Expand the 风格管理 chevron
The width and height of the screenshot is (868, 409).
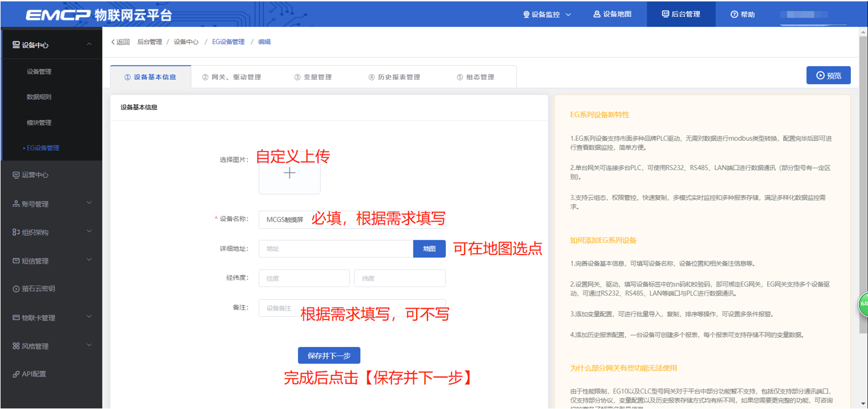[x=89, y=345]
